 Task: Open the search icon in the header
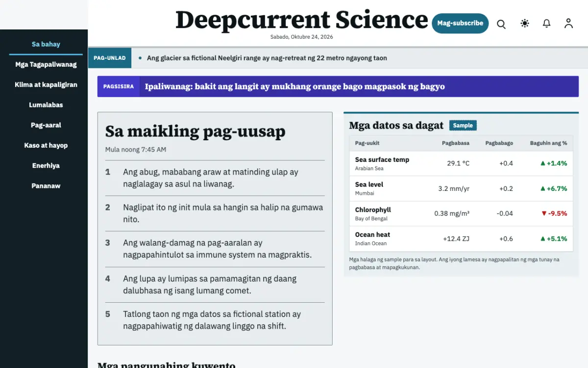501,24
